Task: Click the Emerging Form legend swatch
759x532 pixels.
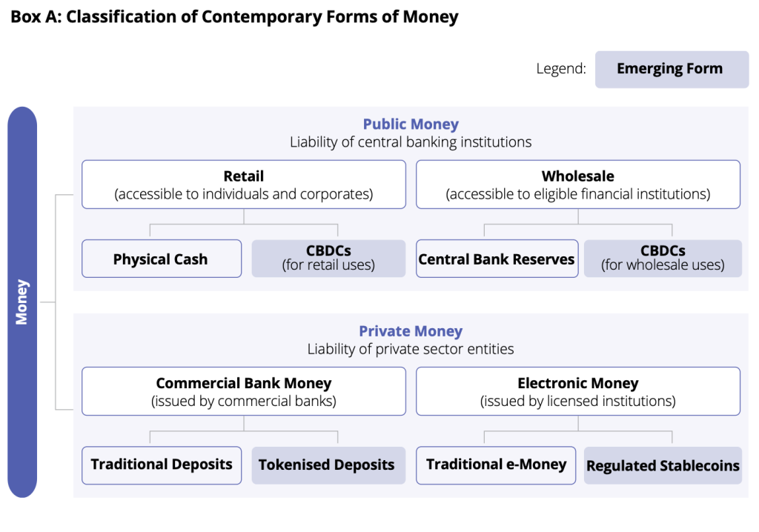Action: click(x=672, y=69)
